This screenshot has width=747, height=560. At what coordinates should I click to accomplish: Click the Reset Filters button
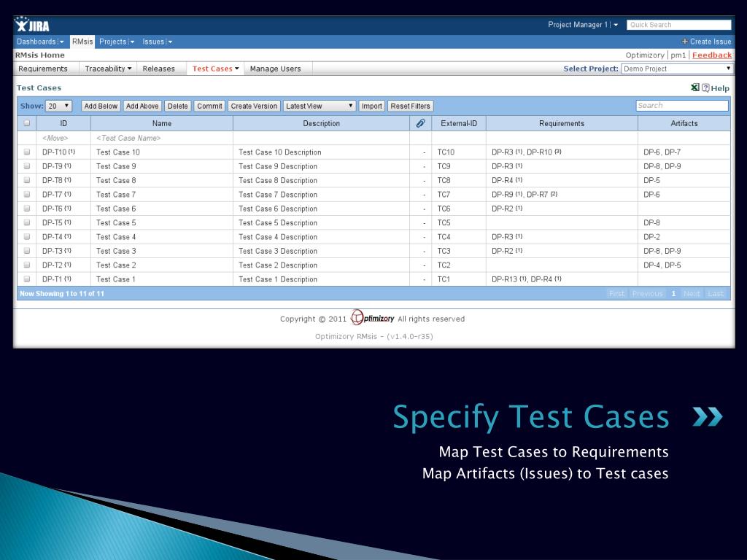click(x=410, y=106)
